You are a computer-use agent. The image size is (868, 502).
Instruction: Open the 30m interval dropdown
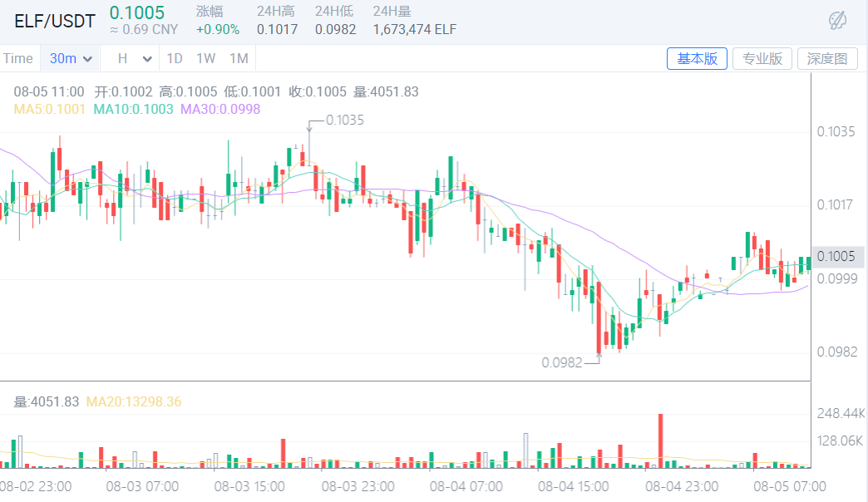click(71, 58)
